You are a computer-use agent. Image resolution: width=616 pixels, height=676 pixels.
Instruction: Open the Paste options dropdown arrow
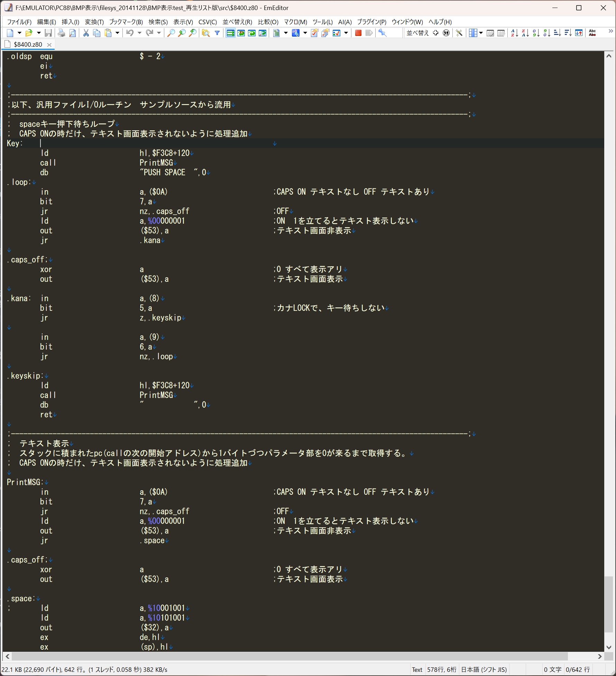click(117, 33)
